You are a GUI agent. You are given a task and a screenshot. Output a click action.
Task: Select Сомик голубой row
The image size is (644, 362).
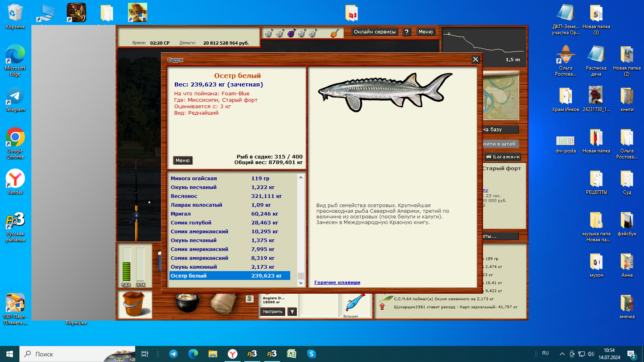[230, 222]
